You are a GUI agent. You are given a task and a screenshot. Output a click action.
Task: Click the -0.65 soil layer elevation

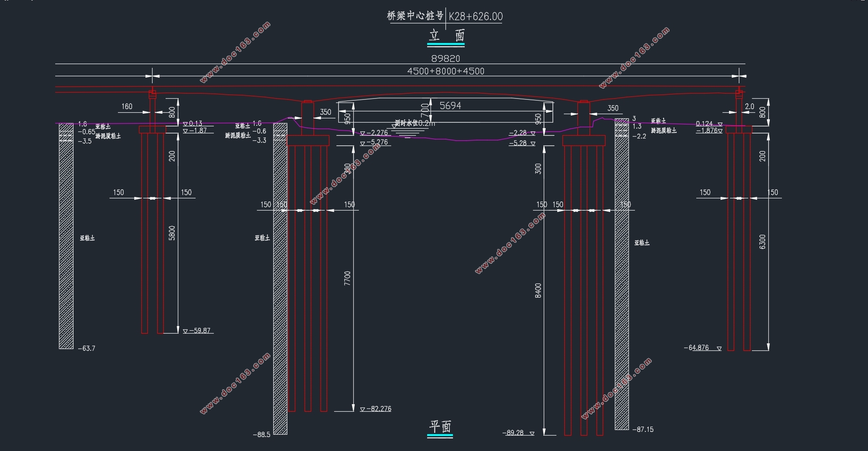tap(87, 132)
